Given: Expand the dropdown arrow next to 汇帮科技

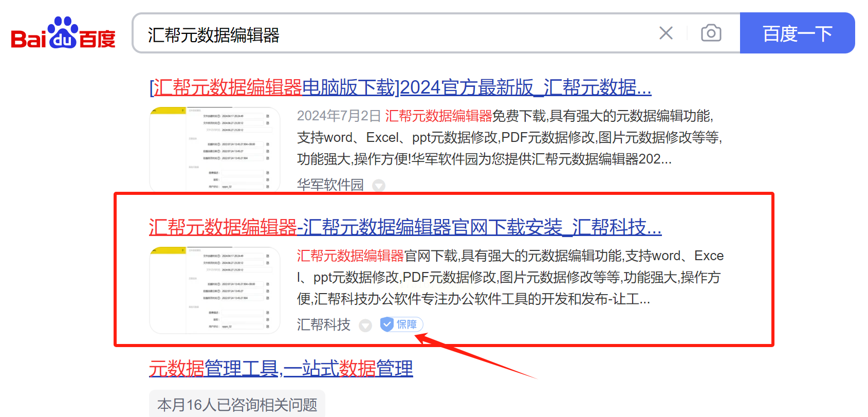Looking at the screenshot, I should (365, 325).
